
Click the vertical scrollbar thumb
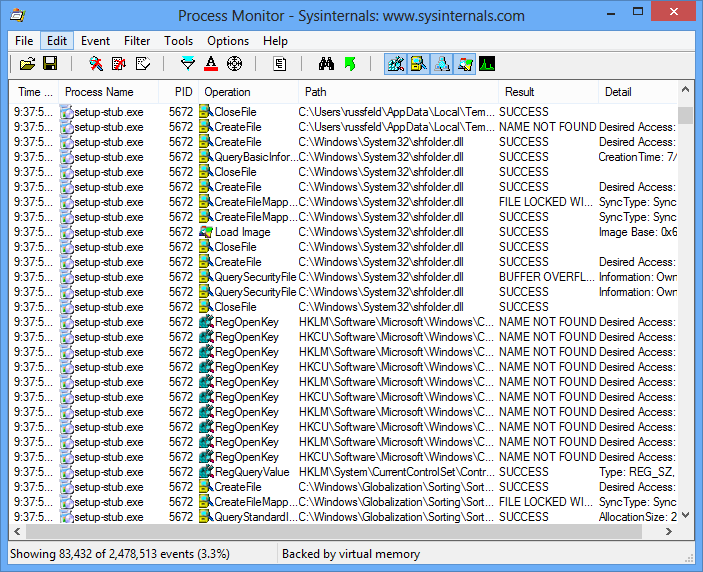[685, 115]
